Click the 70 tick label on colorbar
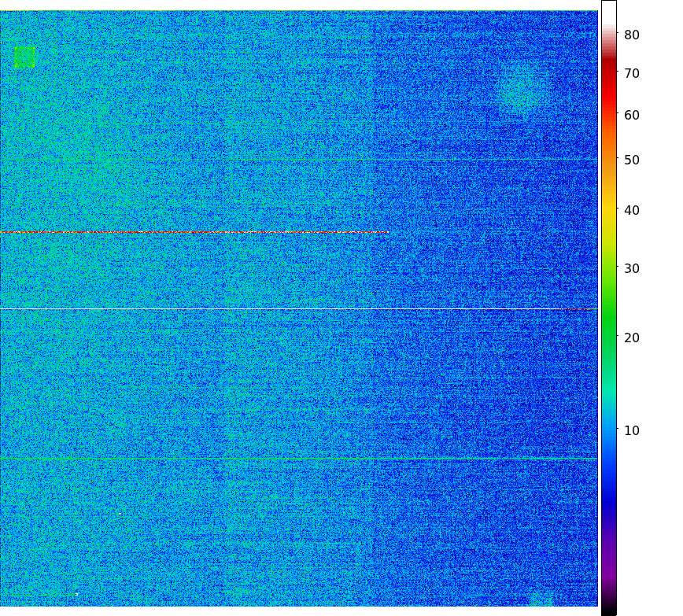The image size is (683, 616). pos(631,73)
